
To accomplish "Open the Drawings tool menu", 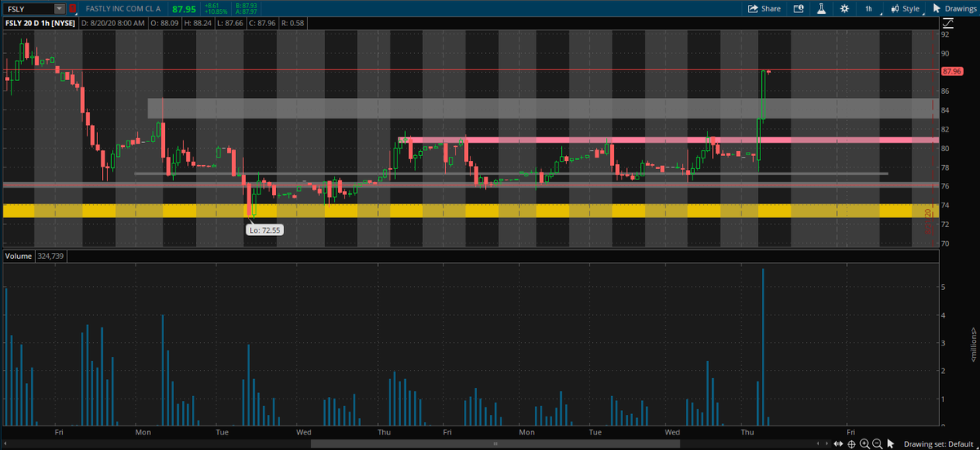I will click(x=954, y=8).
